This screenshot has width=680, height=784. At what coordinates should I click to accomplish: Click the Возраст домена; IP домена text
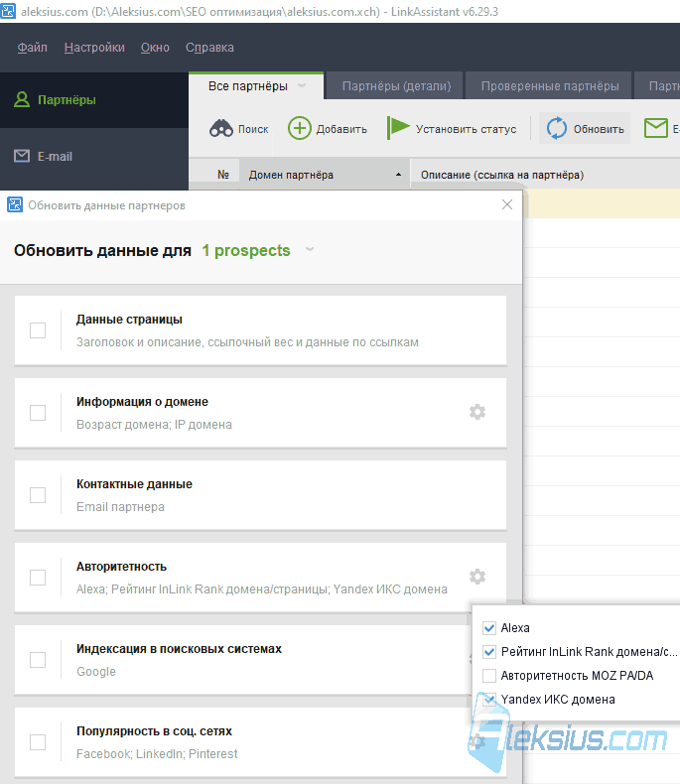(x=154, y=425)
